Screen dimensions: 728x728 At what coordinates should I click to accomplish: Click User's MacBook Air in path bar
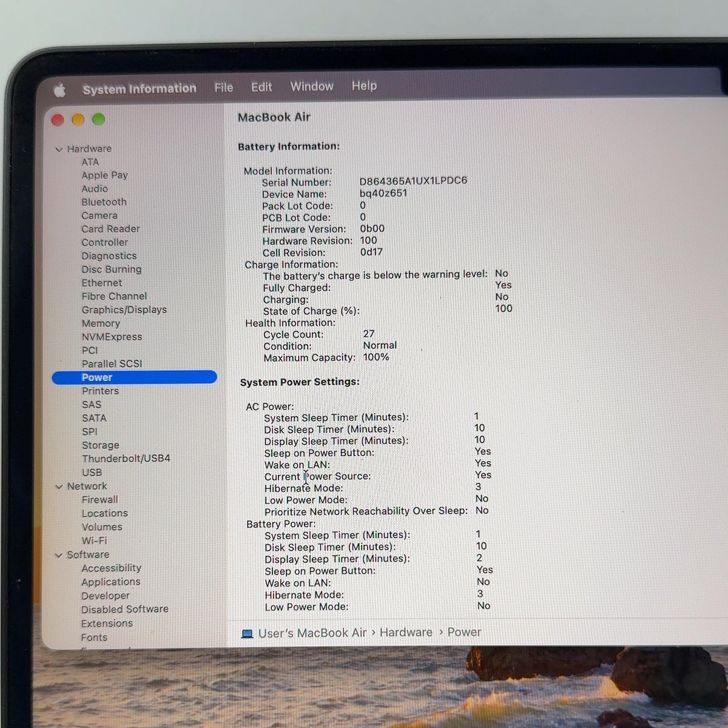tap(312, 633)
